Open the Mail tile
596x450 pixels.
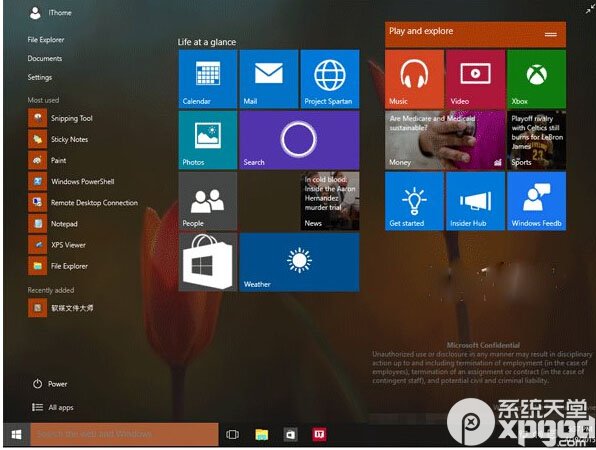coord(269,79)
